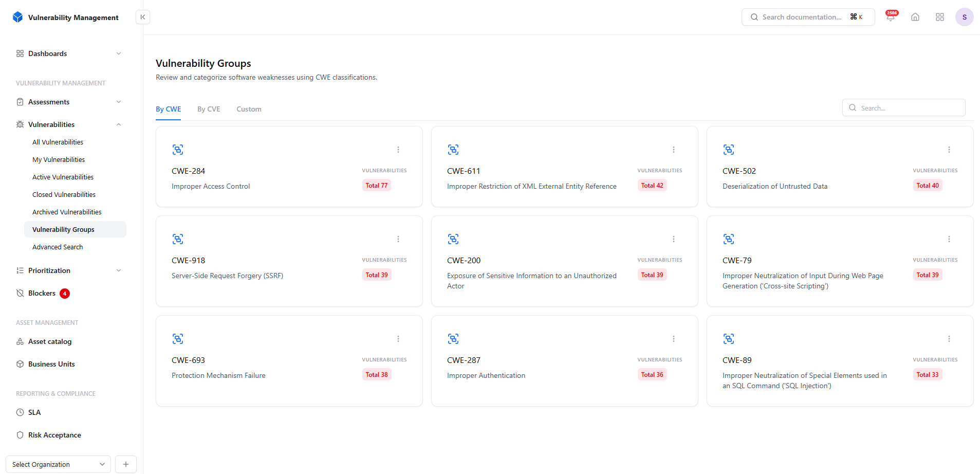Select Vulnerability Groups sidebar item
The image size is (980, 474).
tap(75, 229)
